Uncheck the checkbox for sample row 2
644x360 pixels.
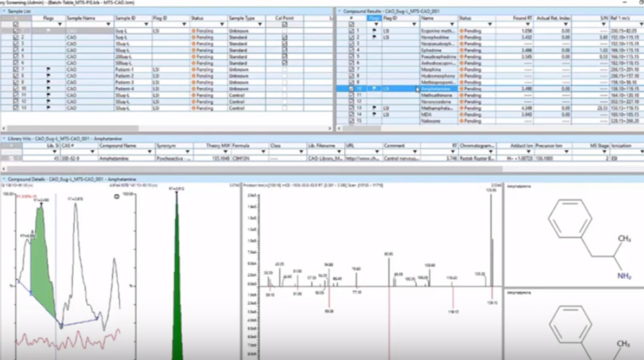pyautogui.click(x=16, y=37)
